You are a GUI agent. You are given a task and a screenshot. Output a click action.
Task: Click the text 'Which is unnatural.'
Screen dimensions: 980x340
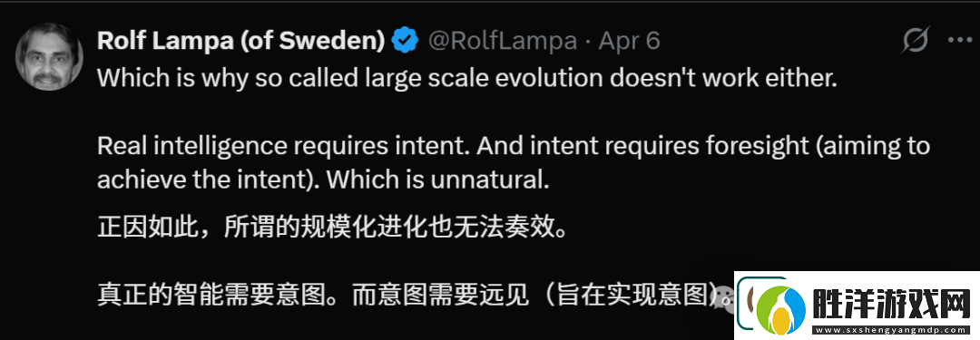[438, 180]
